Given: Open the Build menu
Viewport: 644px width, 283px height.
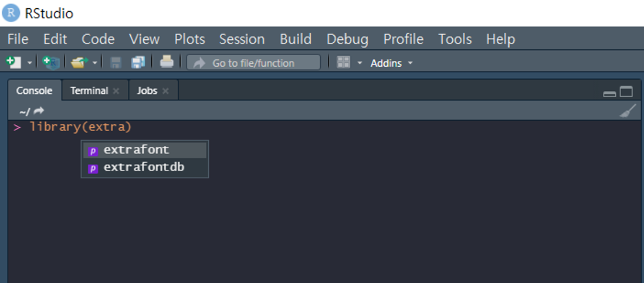Looking at the screenshot, I should click(x=295, y=39).
